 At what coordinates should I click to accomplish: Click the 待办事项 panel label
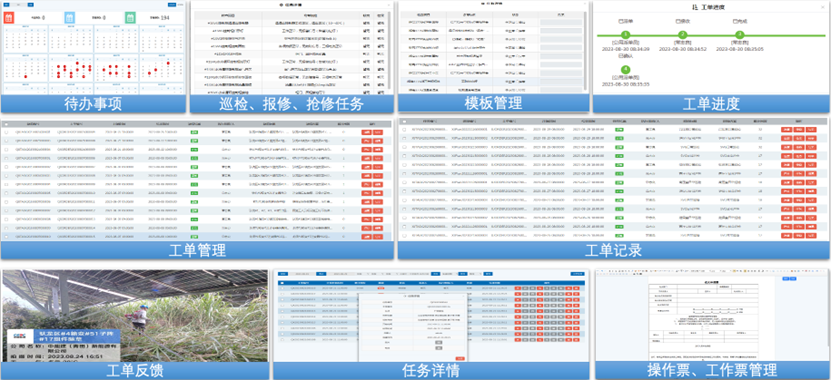(93, 104)
